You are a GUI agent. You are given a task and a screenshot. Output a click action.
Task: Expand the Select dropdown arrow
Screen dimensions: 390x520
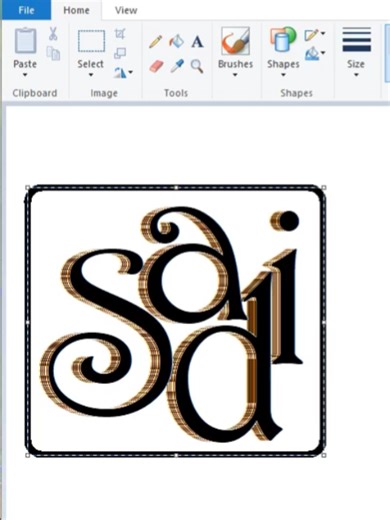pos(91,75)
